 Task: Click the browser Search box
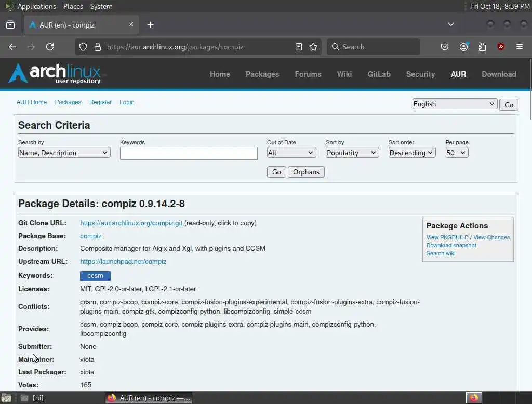[x=373, y=47]
